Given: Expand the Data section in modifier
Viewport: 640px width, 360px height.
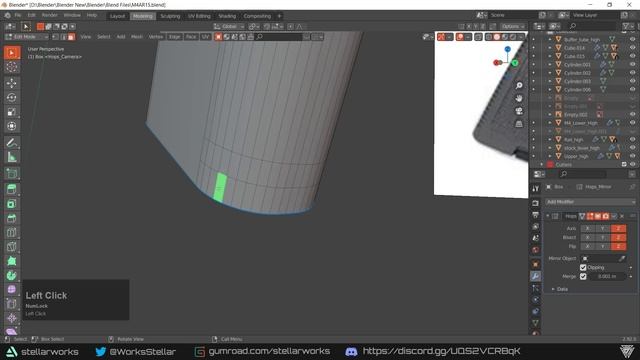Looking at the screenshot, I should [553, 289].
